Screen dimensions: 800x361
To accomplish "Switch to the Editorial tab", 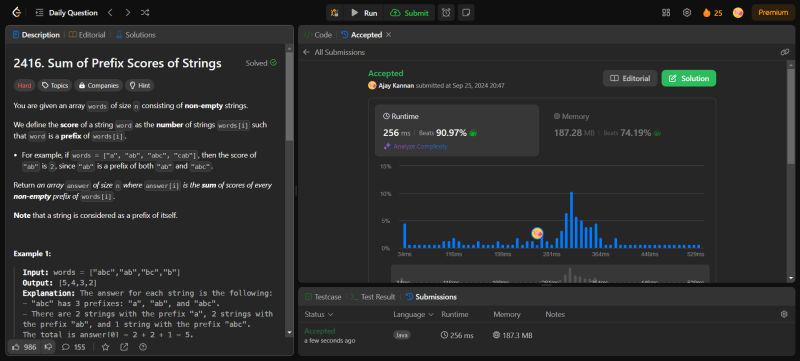I will coord(87,35).
